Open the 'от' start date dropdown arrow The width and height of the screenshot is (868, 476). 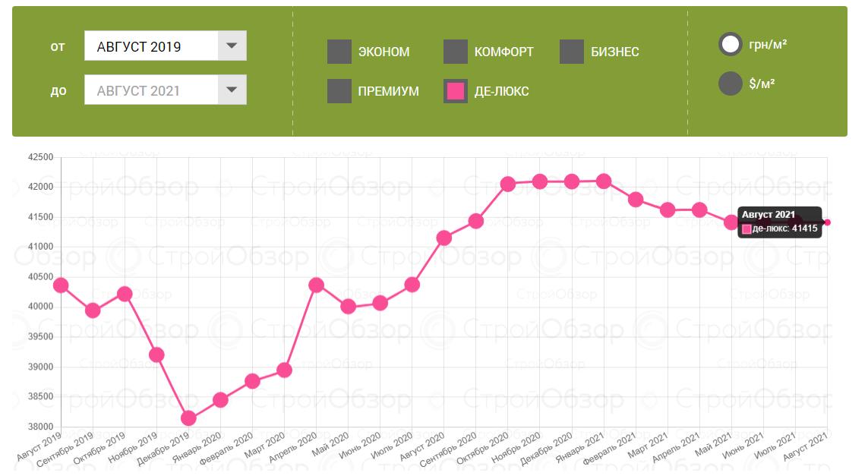click(232, 46)
